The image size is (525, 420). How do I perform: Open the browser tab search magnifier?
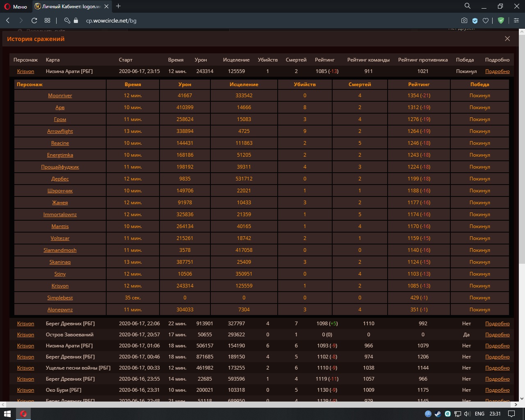click(x=467, y=6)
